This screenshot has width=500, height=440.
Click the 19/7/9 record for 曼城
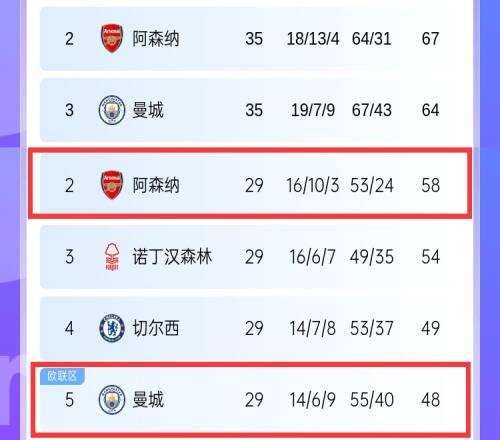313,110
